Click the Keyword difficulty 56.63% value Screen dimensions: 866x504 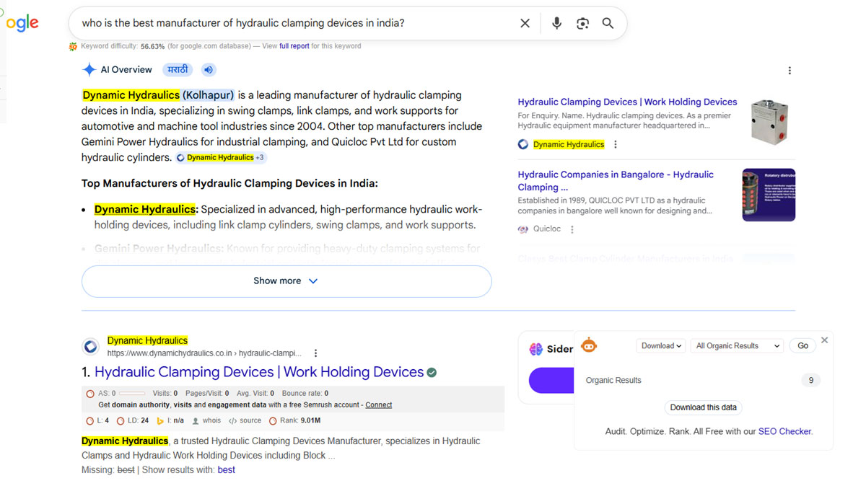pos(152,46)
